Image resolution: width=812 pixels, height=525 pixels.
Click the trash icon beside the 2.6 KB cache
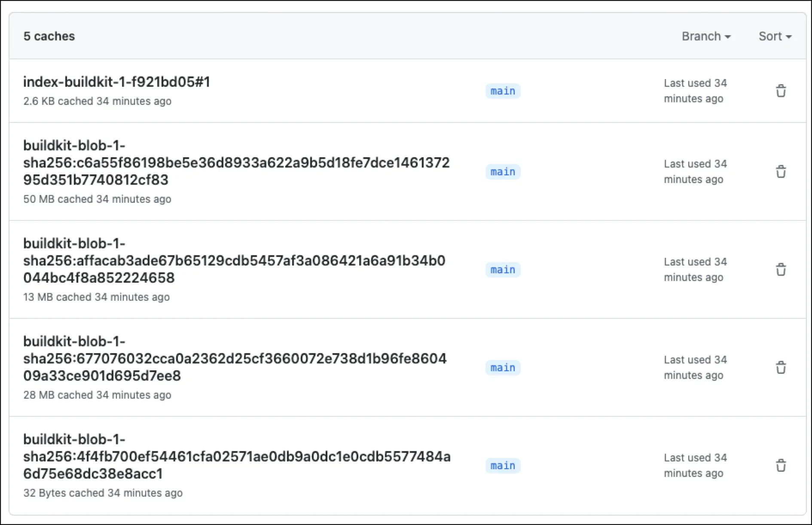(781, 91)
